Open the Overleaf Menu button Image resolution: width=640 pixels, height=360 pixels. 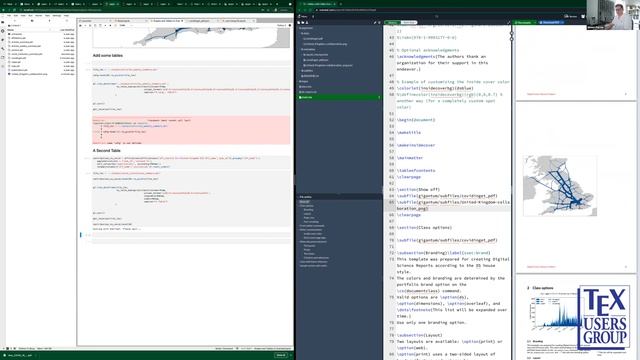coord(302,16)
